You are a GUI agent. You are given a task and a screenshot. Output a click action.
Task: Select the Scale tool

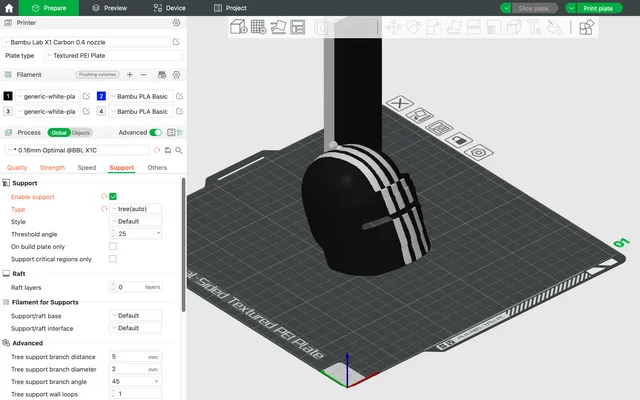coord(433,27)
